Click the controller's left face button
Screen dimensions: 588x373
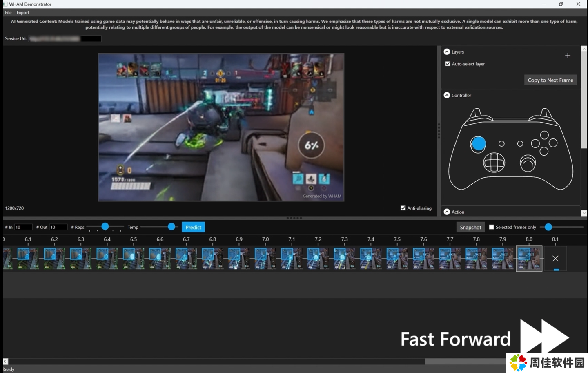coord(535,143)
